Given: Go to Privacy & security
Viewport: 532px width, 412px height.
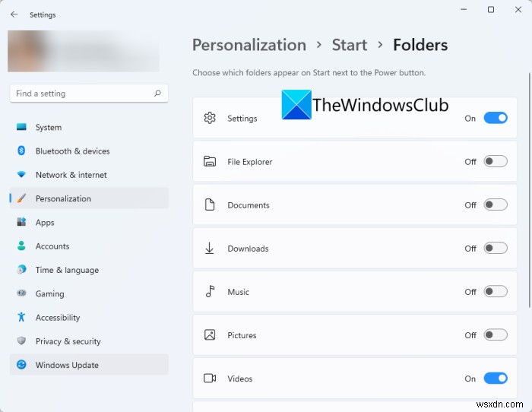Looking at the screenshot, I should click(x=89, y=341).
